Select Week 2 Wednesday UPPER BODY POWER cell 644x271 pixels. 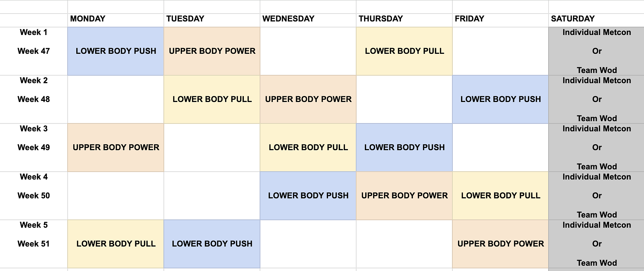(x=308, y=99)
